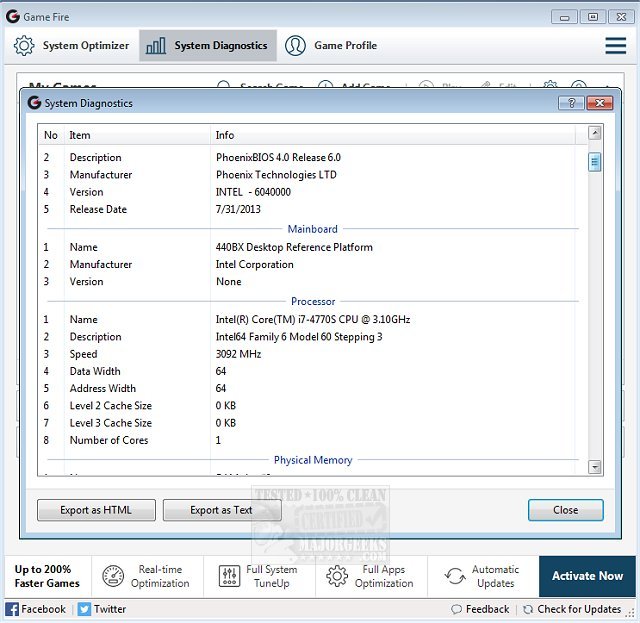Switch to the System Diagnostics tab

207,45
